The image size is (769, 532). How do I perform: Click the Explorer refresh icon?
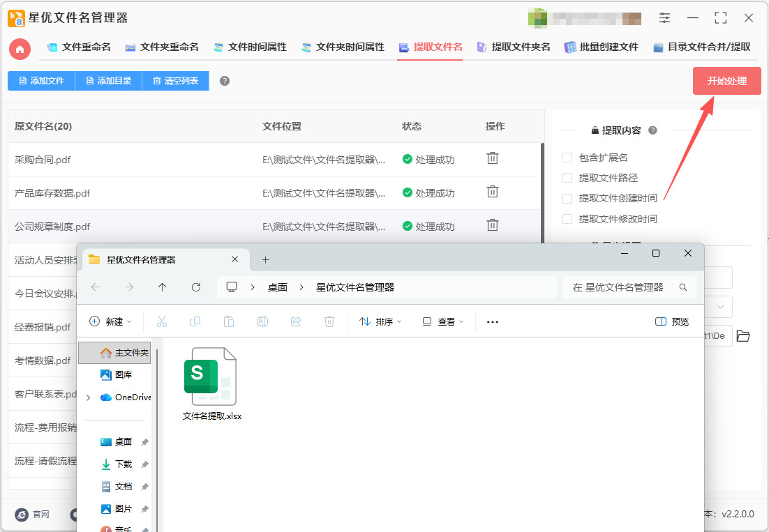point(195,287)
